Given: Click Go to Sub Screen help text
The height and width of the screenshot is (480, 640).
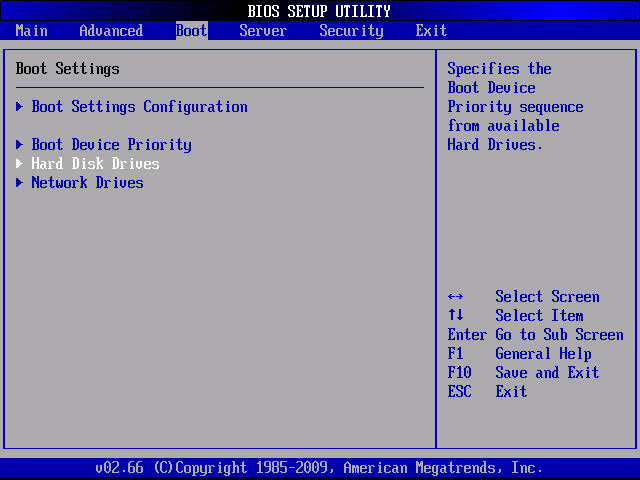Looking at the screenshot, I should (x=560, y=335).
